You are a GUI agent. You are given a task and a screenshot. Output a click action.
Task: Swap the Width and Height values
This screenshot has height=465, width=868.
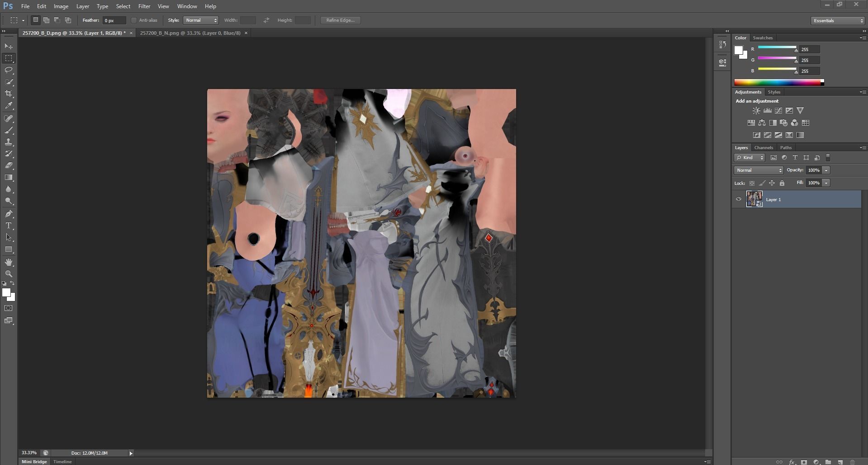(266, 20)
